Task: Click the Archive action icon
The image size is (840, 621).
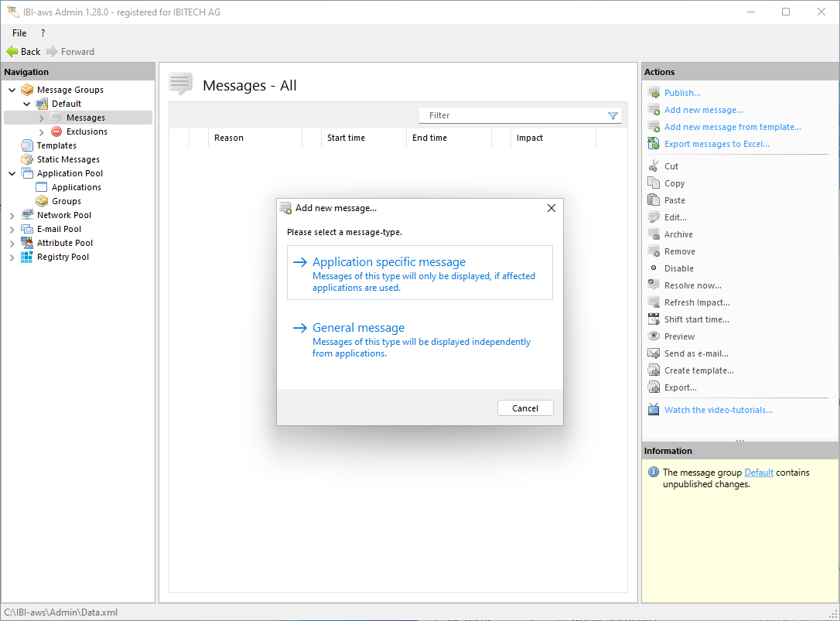Action: click(654, 234)
